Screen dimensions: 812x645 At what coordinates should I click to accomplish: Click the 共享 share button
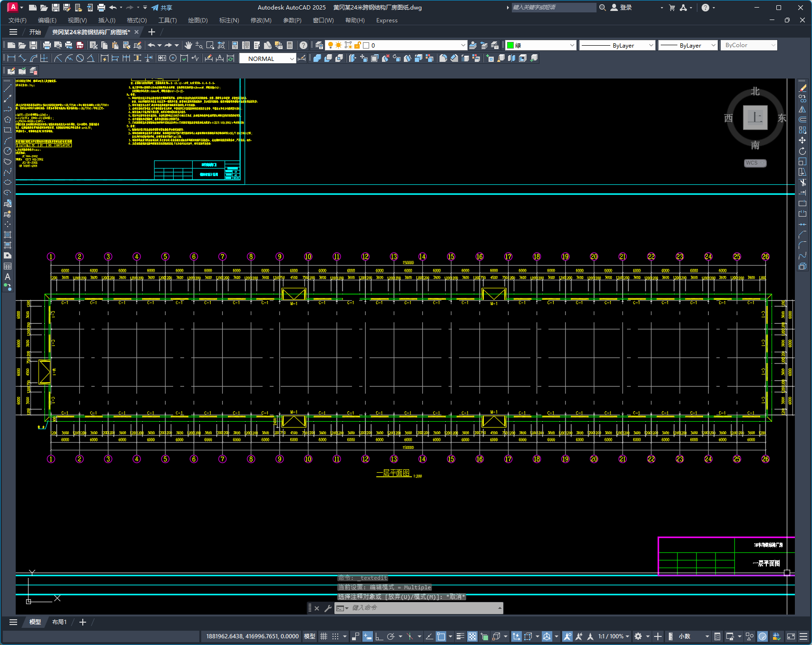(162, 8)
